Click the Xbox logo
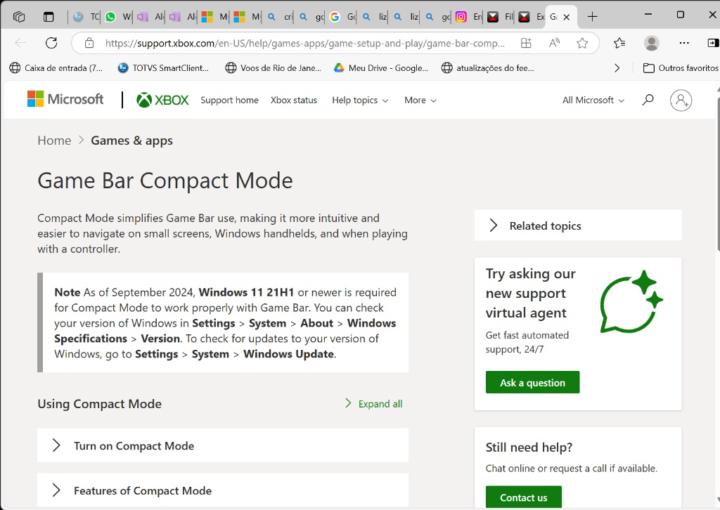The height and width of the screenshot is (510, 720). [162, 100]
